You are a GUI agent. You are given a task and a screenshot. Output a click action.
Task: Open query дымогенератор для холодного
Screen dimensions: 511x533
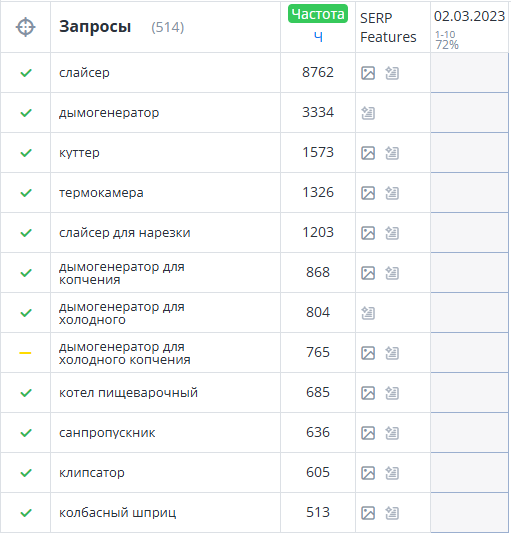122,313
